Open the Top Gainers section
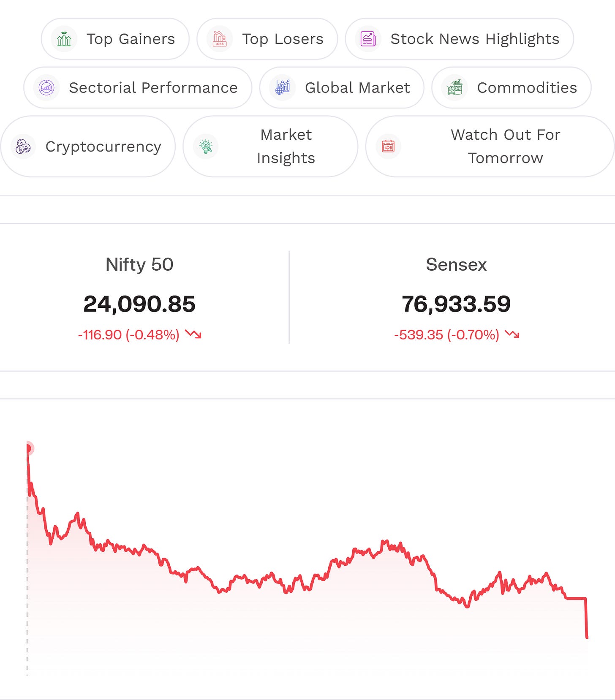Screen dimensions: 615x700 coord(115,39)
